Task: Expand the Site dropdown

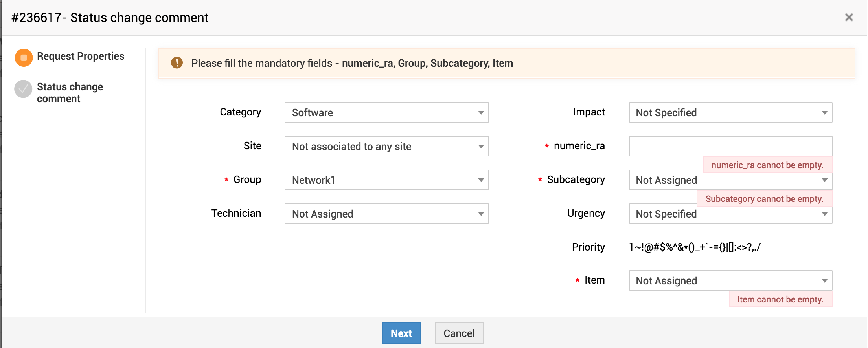Action: click(386, 147)
